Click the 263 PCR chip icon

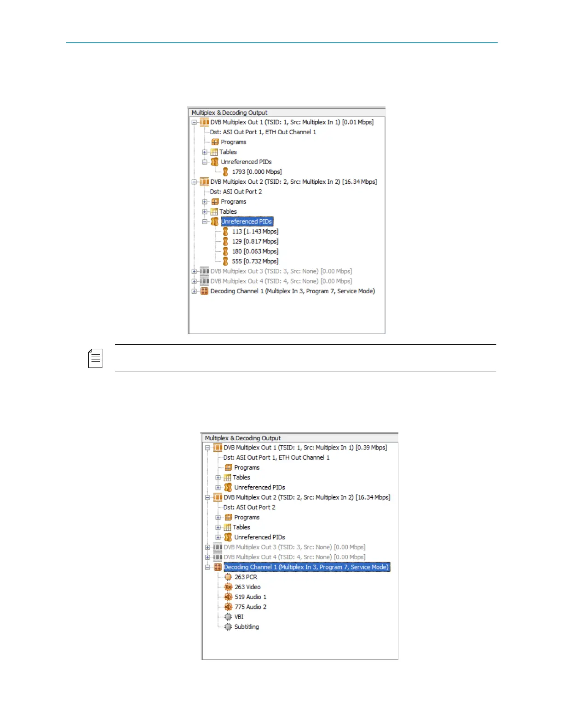[x=228, y=577]
